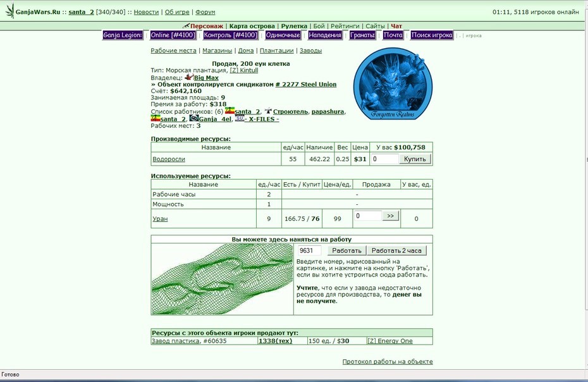The height and width of the screenshot is (382, 588).
Task: Open owner Big Max profile link
Action: tap(206, 78)
